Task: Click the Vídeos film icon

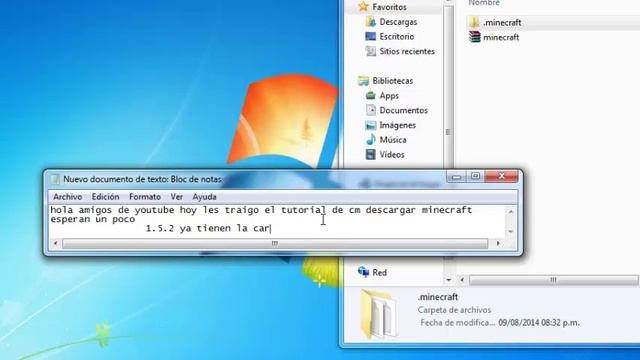Action: [371, 154]
